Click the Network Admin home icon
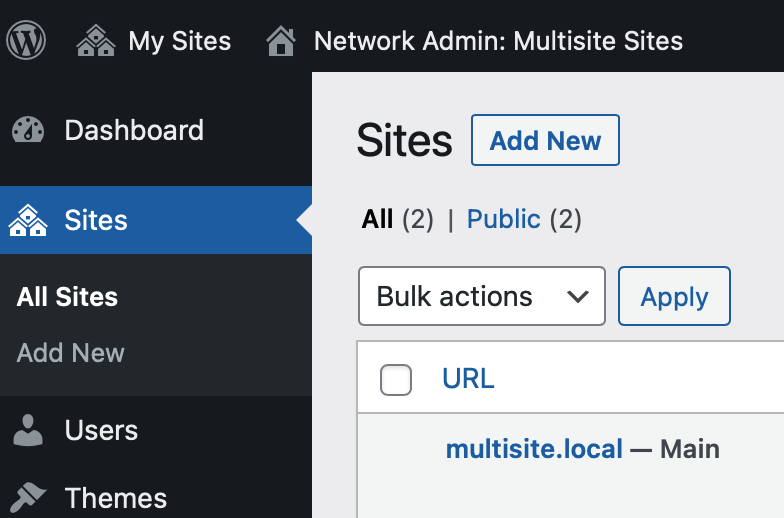The height and width of the screenshot is (518, 784). (x=281, y=41)
